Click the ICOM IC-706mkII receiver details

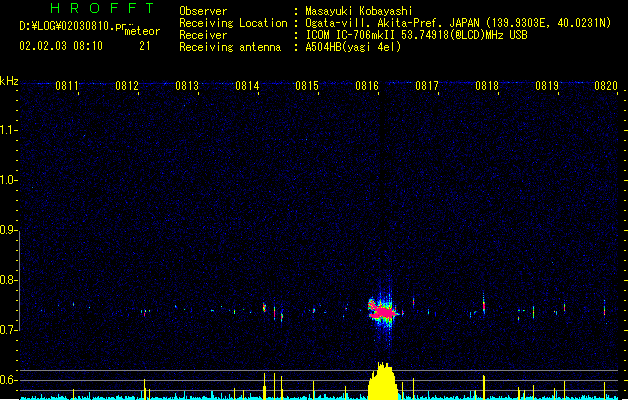[x=416, y=35]
